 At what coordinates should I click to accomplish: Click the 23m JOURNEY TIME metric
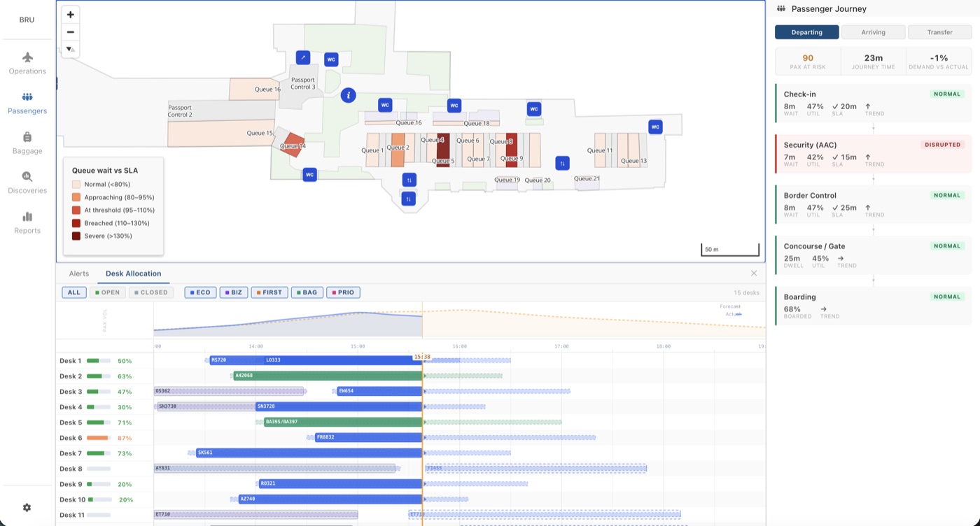[873, 62]
